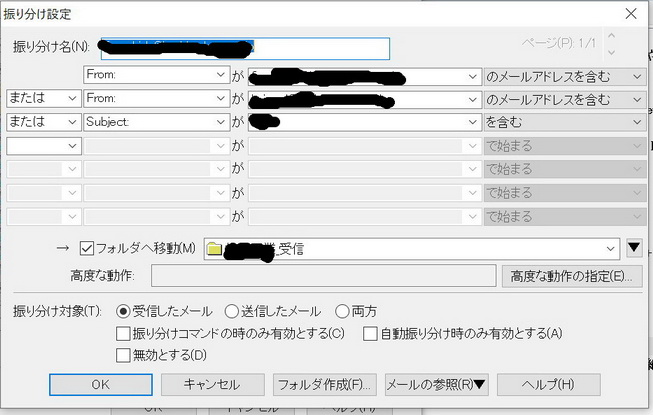The image size is (653, 415).
Task: Open the first row From: header dropdown
Action: [x=220, y=75]
